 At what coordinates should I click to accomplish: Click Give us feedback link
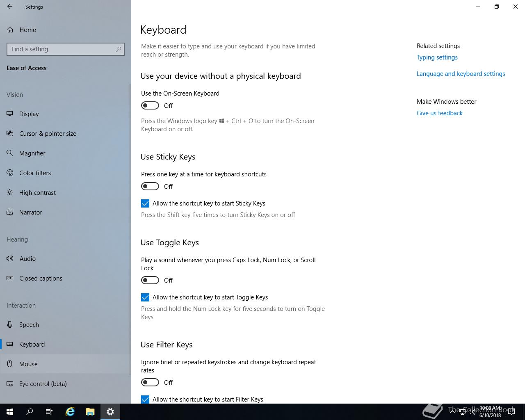(x=440, y=113)
